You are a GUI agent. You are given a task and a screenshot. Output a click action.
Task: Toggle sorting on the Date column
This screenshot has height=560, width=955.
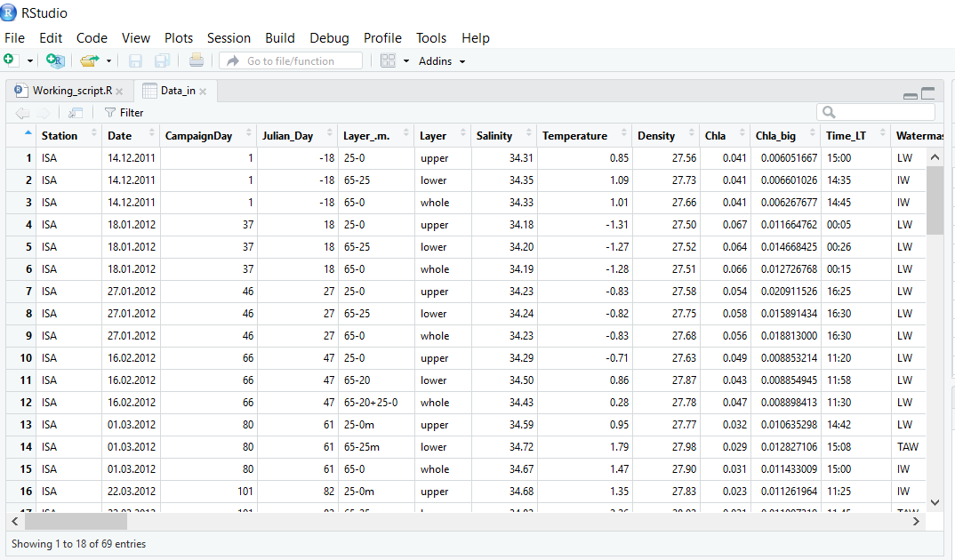tap(123, 135)
